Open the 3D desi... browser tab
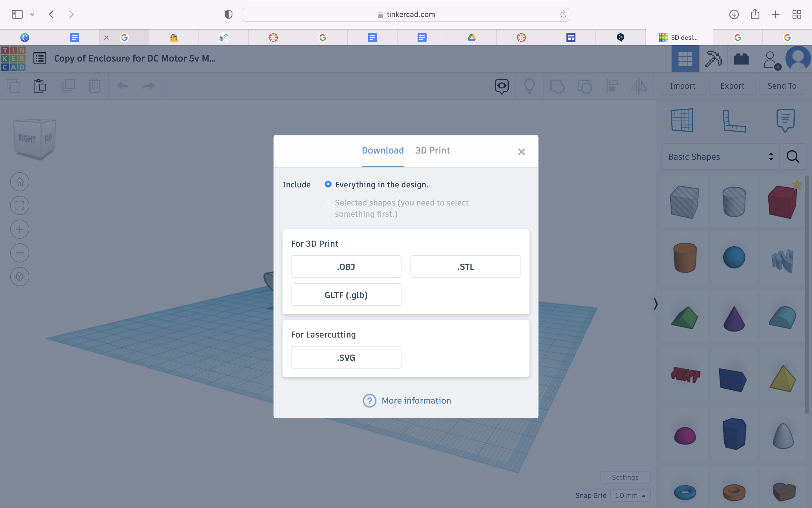This screenshot has width=812, height=508. tap(679, 37)
